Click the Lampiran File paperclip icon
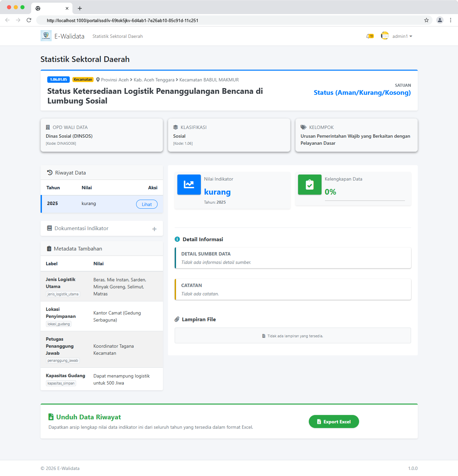Viewport: 458px width, 476px height. 177,319
